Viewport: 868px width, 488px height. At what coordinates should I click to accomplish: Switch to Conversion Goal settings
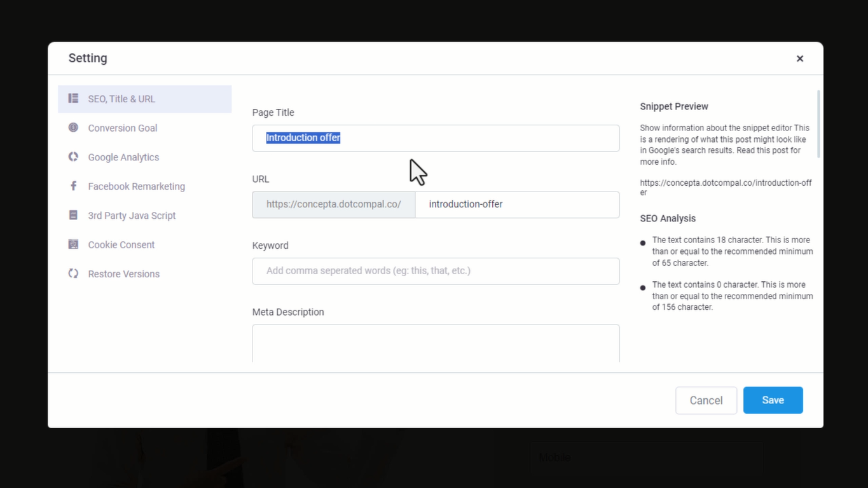pyautogui.click(x=145, y=128)
